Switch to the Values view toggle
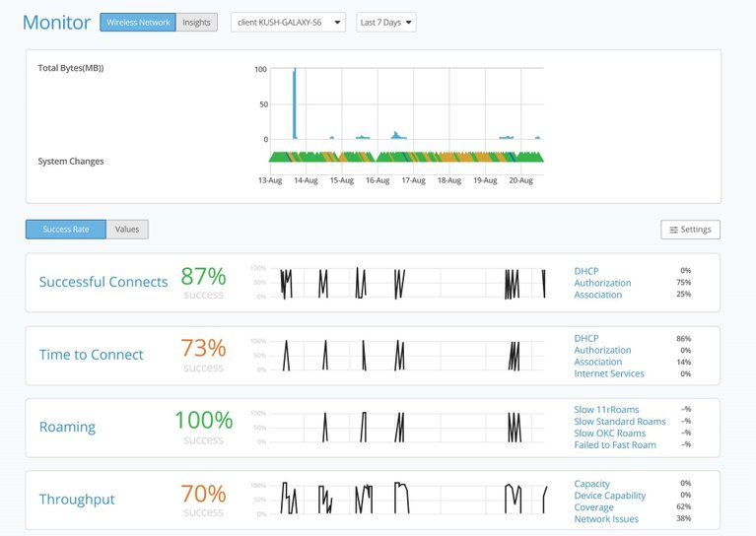 127,230
